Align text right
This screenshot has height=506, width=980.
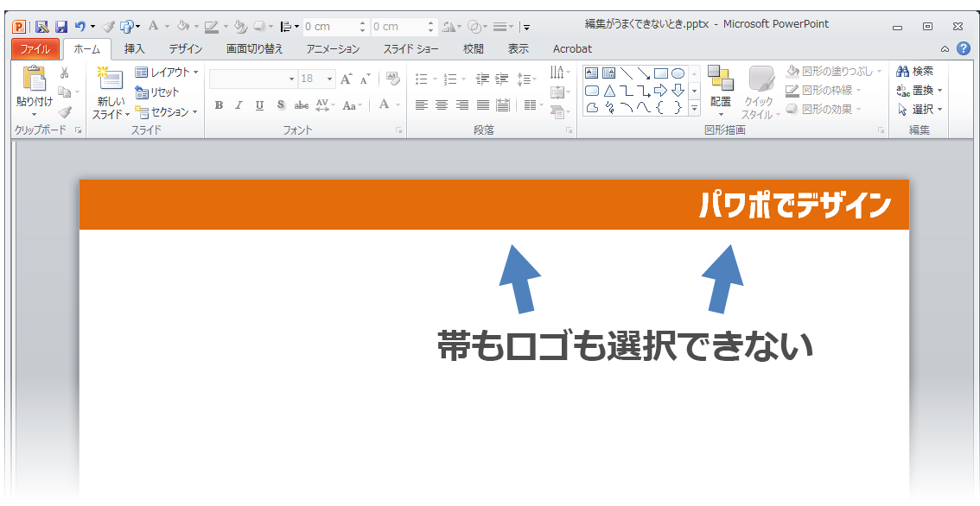(461, 105)
